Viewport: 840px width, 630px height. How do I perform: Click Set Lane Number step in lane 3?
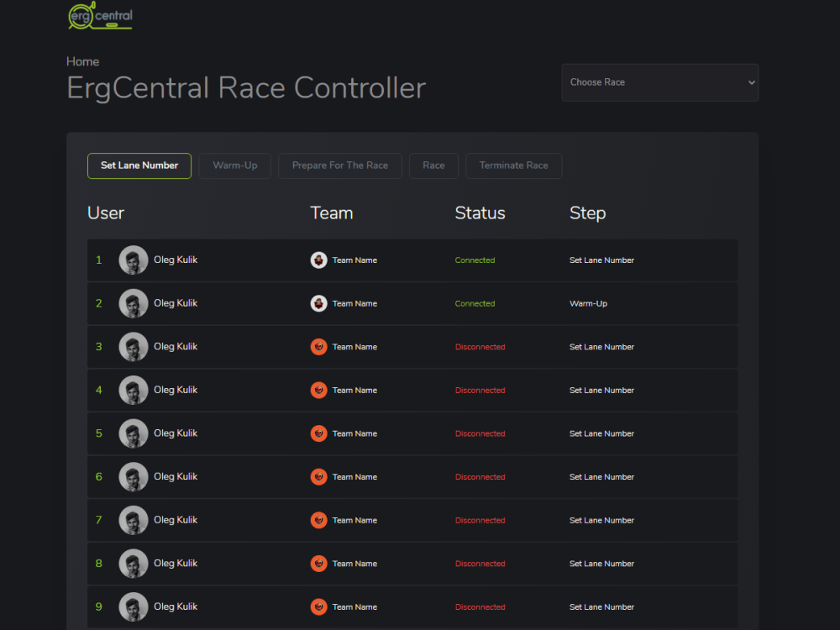(601, 347)
